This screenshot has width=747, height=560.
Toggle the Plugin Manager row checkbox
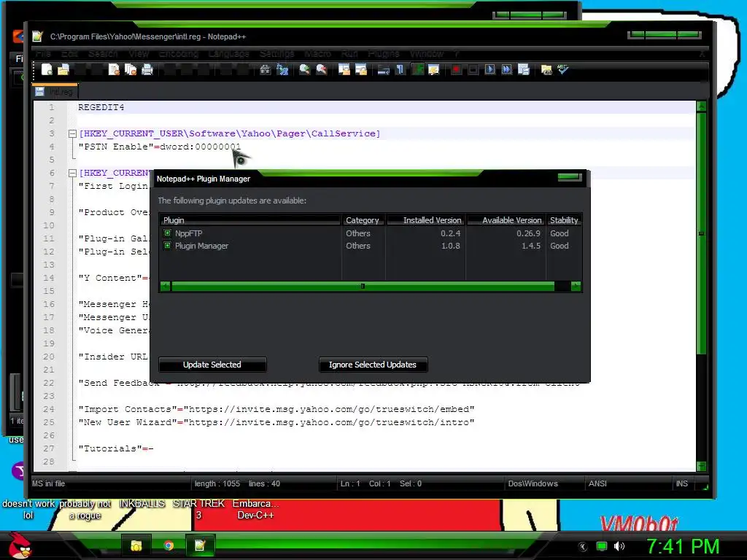point(167,246)
